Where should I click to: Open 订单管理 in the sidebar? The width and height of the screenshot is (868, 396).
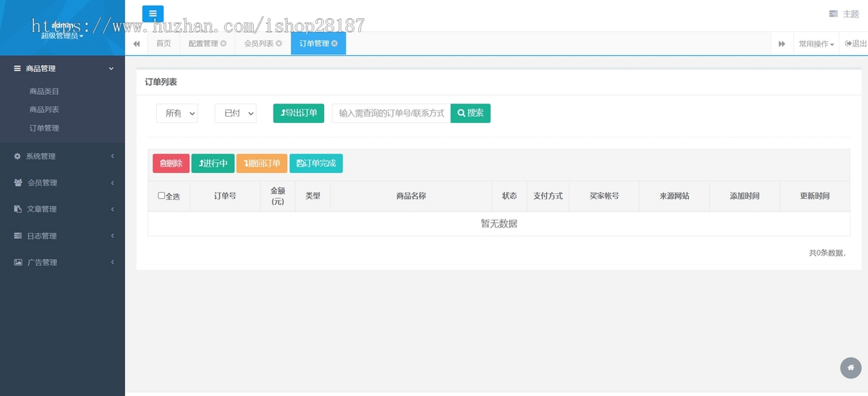click(44, 128)
